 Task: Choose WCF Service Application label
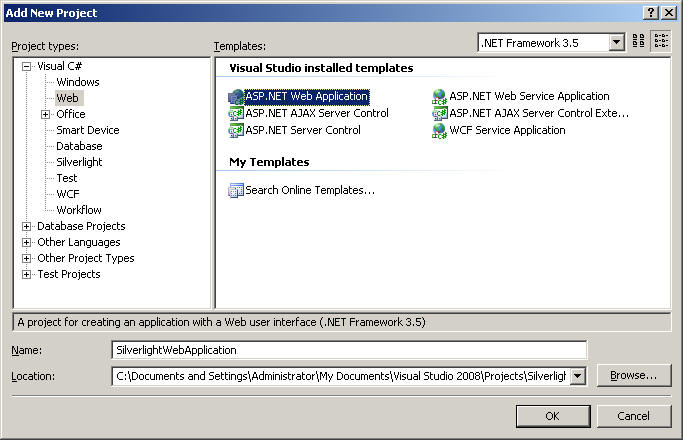507,130
